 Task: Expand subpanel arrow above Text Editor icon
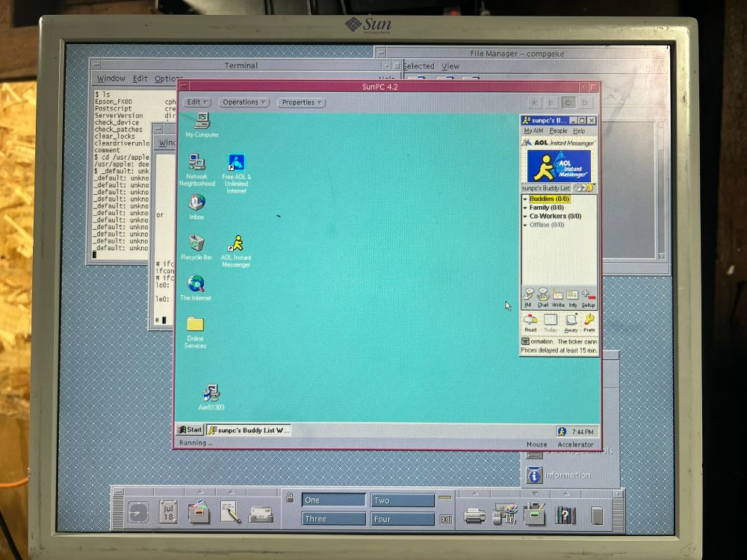click(x=232, y=491)
